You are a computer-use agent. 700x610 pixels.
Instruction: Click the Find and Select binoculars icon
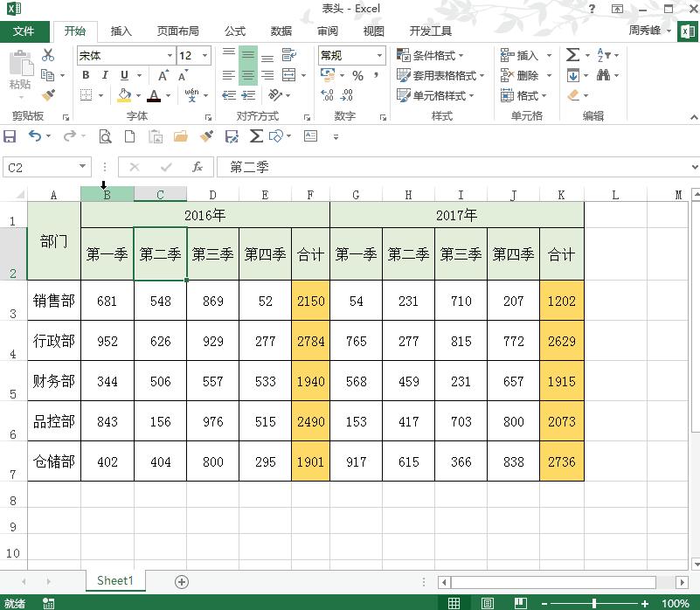click(604, 76)
